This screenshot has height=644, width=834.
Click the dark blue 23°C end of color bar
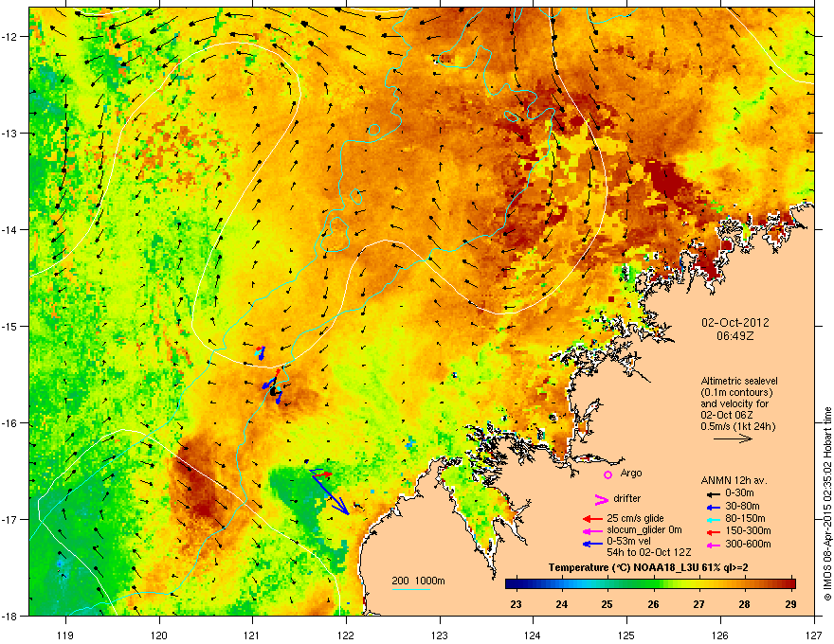click(x=511, y=583)
